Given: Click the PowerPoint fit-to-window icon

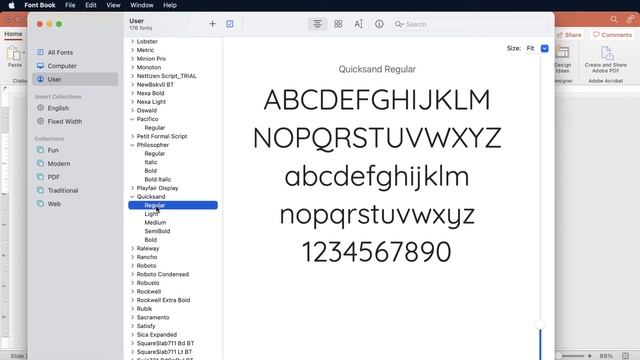Looking at the screenshot, I should pos(625,356).
